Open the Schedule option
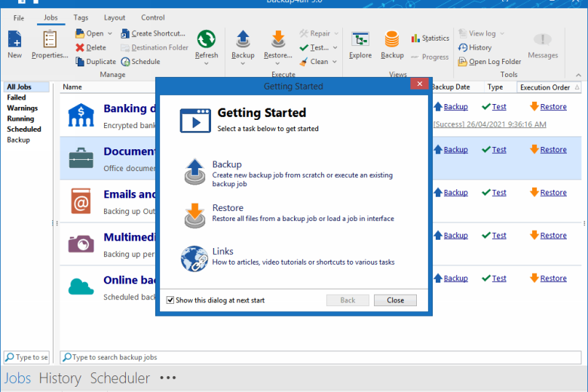 tap(141, 62)
